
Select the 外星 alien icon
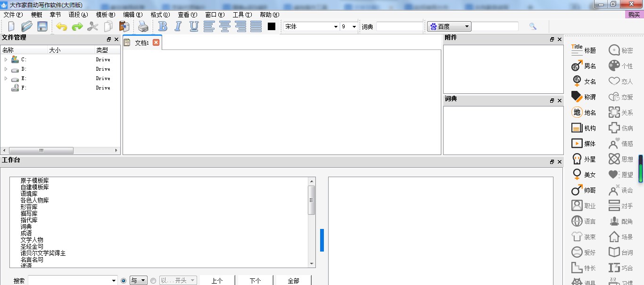(584, 159)
